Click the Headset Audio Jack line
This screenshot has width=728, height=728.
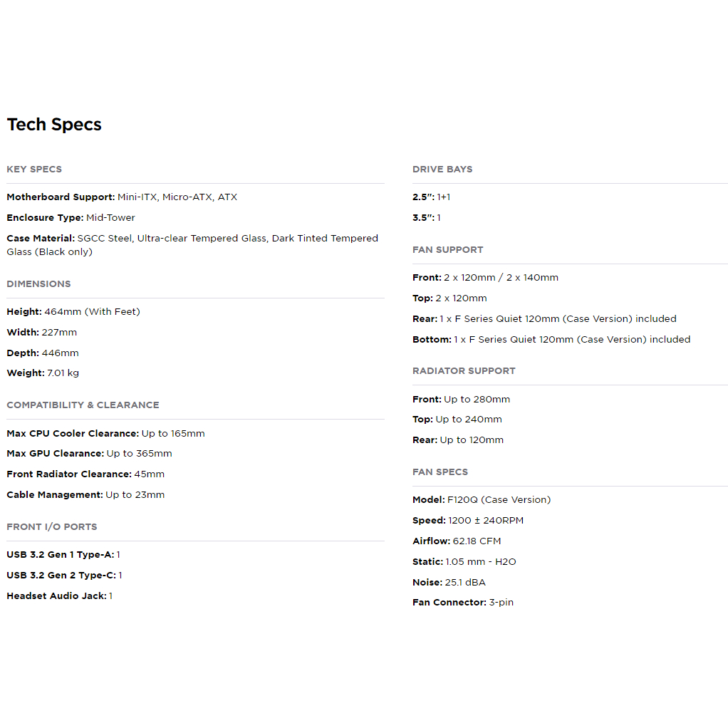59,596
